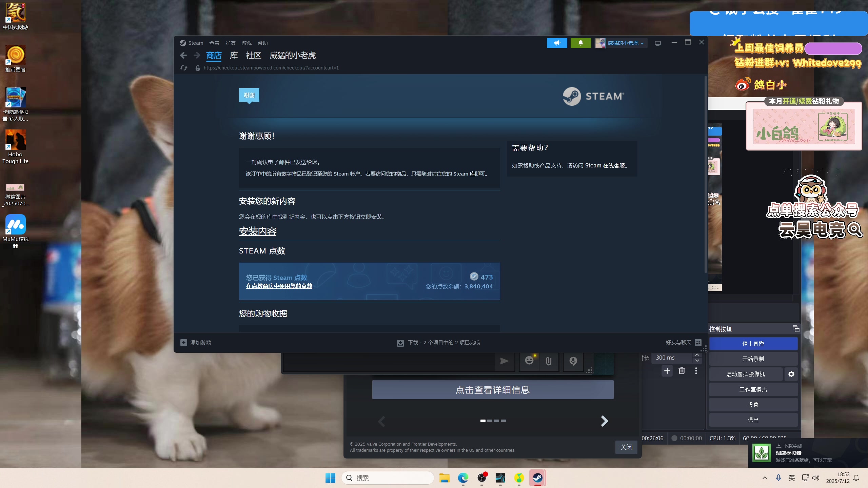The height and width of the screenshot is (488, 868).
Task: Open Steam downloads icon in bottom bar
Action: point(400,343)
